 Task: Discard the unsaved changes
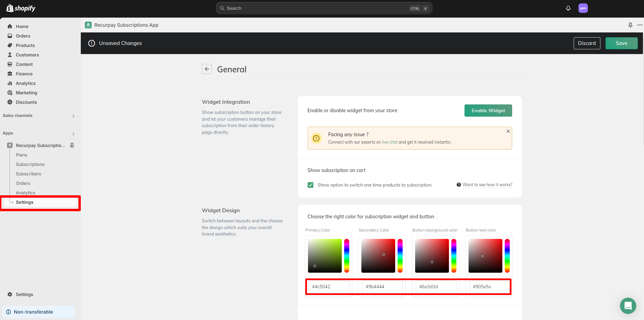coord(587,43)
